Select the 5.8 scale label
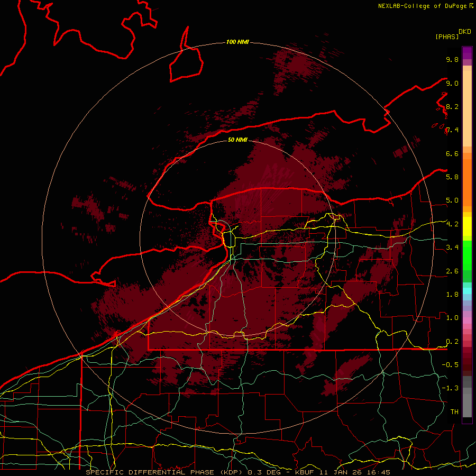 pyautogui.click(x=452, y=177)
